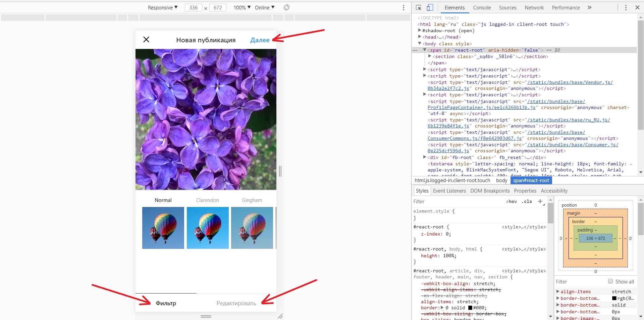Click the box model 336 × 672 content box
The width and height of the screenshot is (644, 320).
click(x=595, y=238)
